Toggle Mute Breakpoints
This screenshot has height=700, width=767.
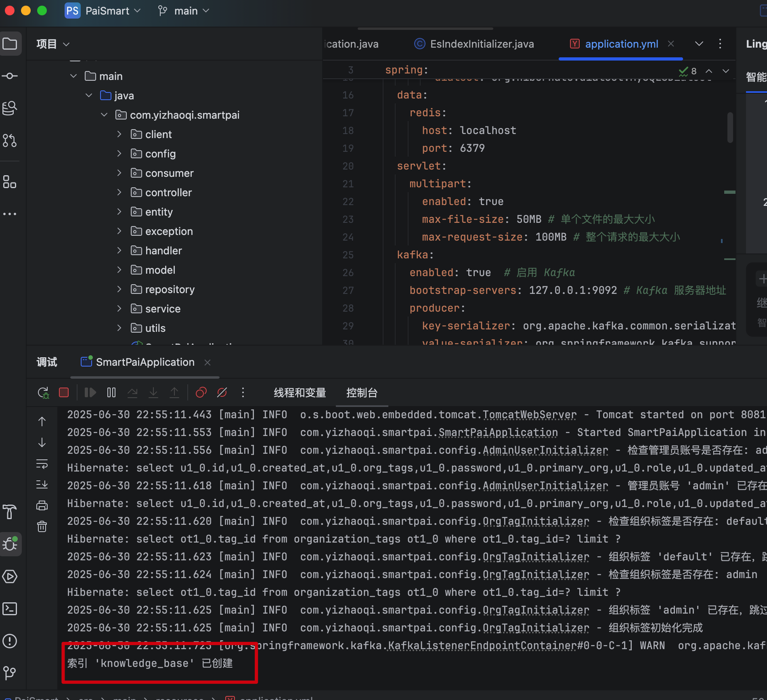click(x=222, y=392)
